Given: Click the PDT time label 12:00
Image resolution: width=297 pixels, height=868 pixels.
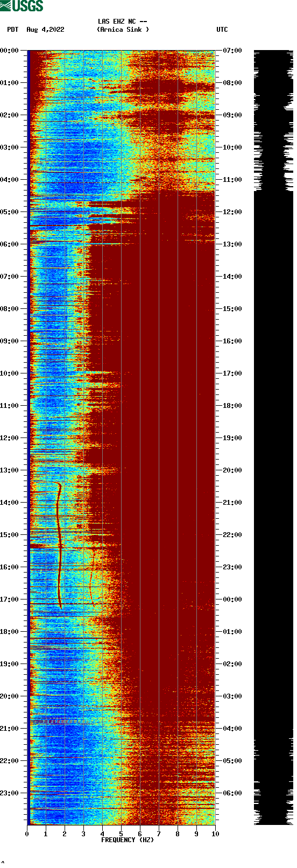Looking at the screenshot, I should click(9, 437).
